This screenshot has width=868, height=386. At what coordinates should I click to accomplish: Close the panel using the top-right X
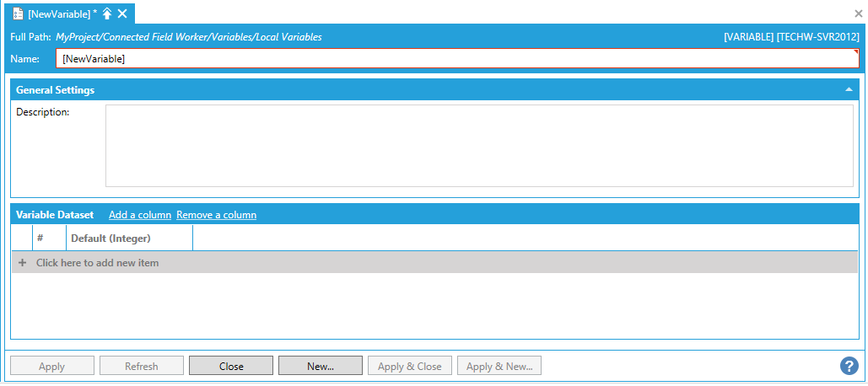point(859,13)
